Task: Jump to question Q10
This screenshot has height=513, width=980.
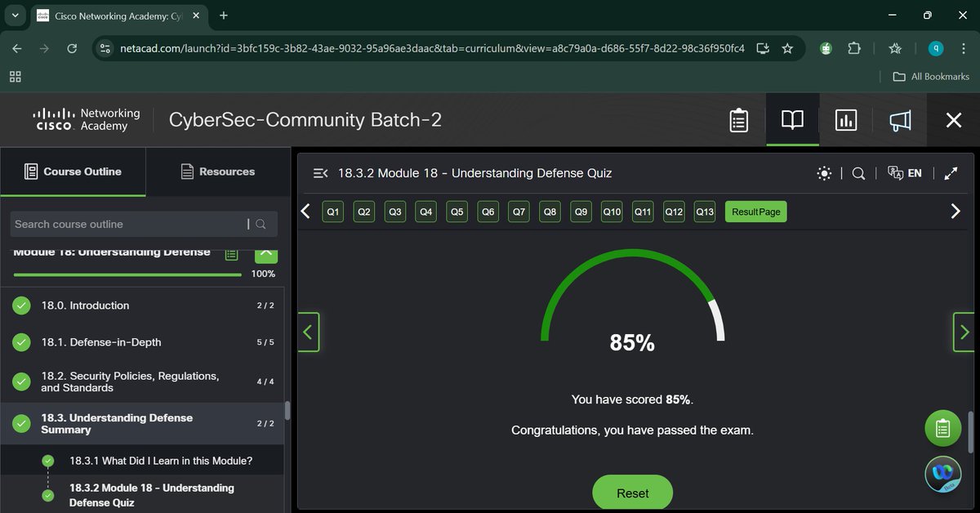Action: pos(612,212)
